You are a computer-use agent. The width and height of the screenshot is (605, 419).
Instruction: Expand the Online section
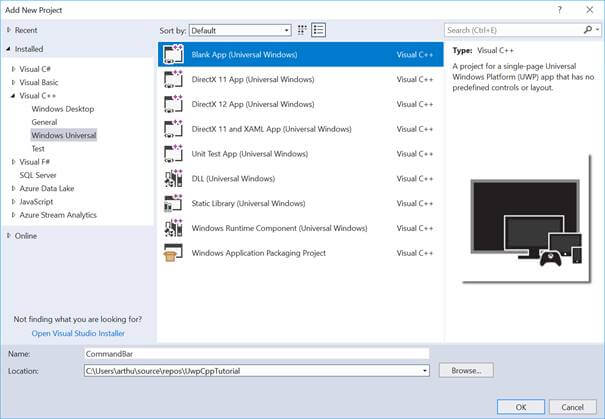pyautogui.click(x=9, y=236)
